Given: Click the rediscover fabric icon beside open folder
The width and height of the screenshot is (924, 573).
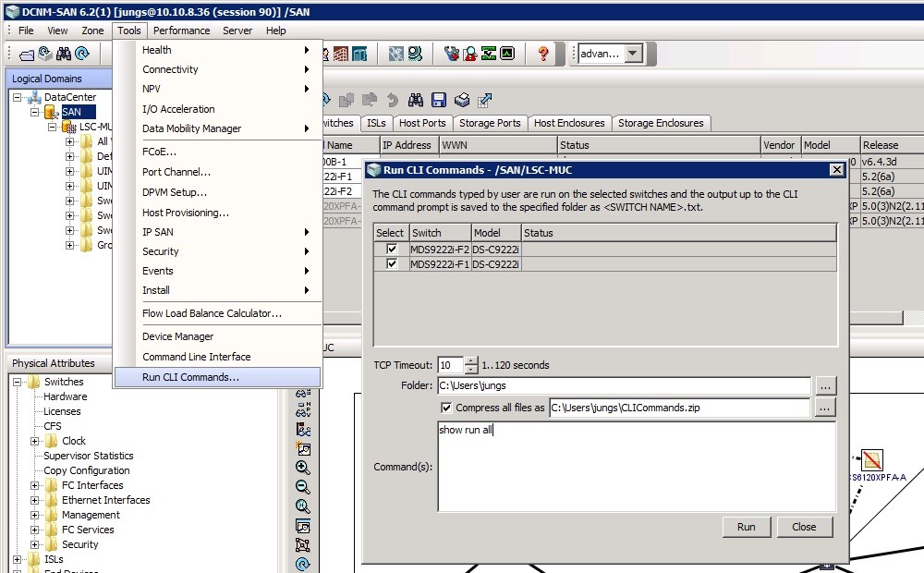Looking at the screenshot, I should 45,54.
